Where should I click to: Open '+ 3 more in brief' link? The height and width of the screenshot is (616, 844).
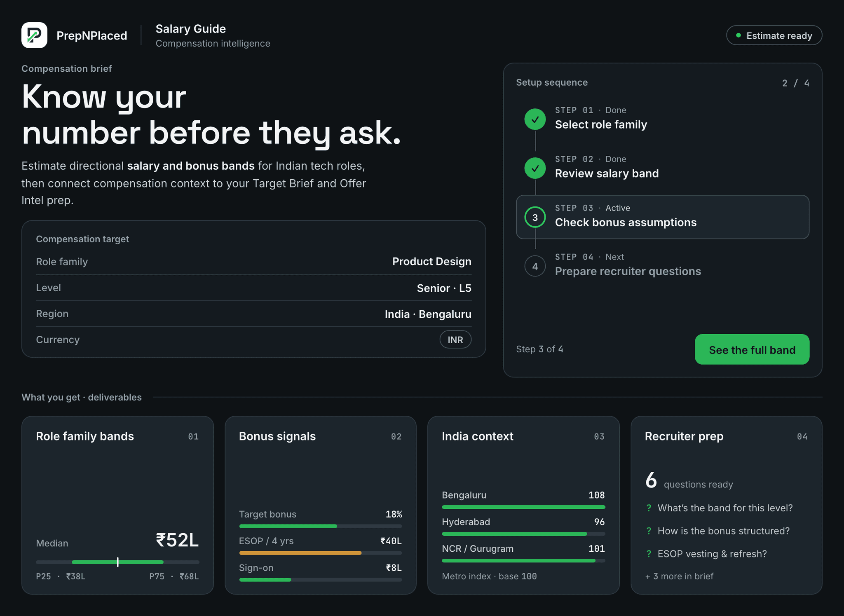point(679,576)
